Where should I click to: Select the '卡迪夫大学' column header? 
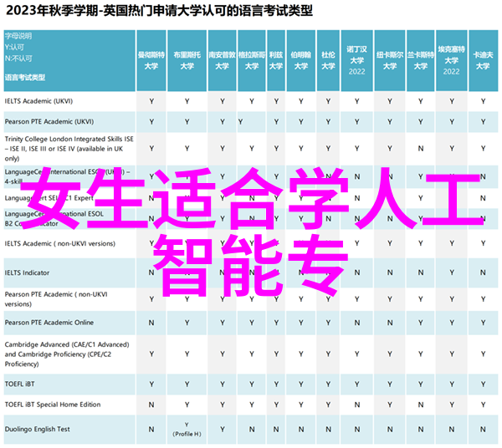click(483, 61)
